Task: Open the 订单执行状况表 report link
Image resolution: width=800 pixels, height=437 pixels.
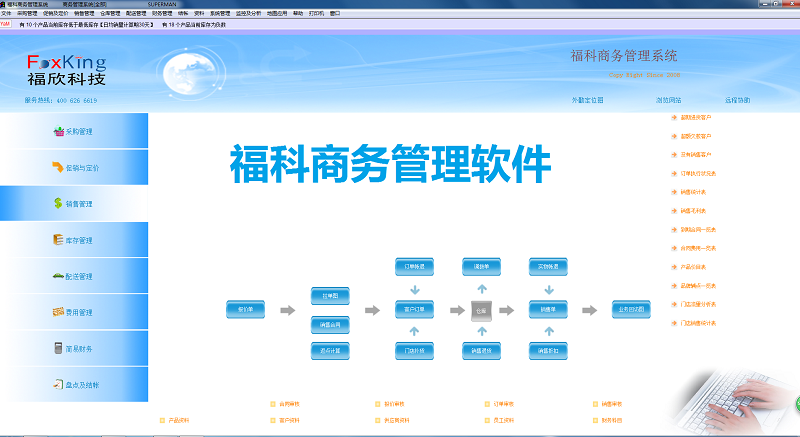Action: click(698, 173)
